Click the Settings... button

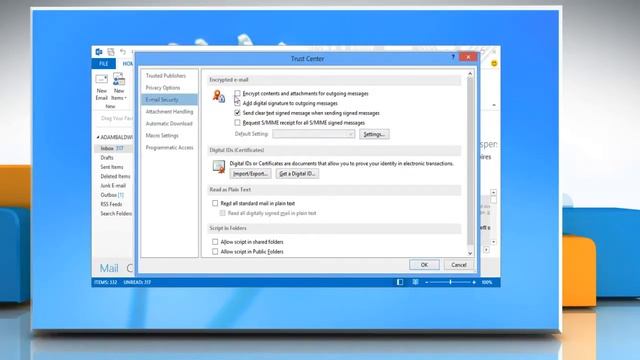[374, 134]
